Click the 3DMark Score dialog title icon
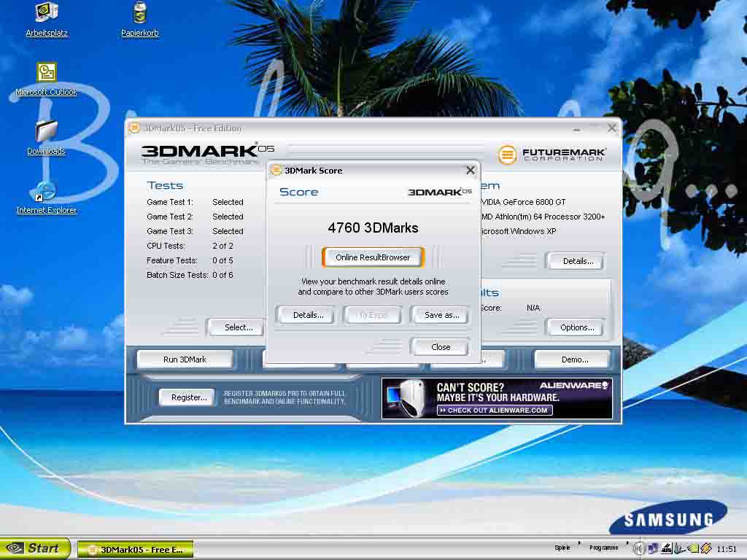747x560 pixels. click(x=276, y=170)
